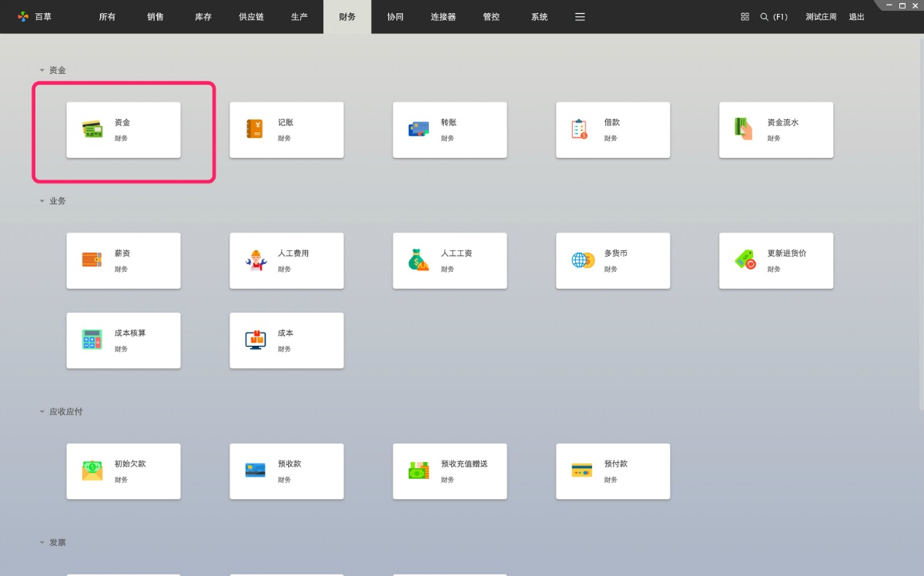Go to the 供应链 tab
The height and width of the screenshot is (576, 924).
coord(251,16)
